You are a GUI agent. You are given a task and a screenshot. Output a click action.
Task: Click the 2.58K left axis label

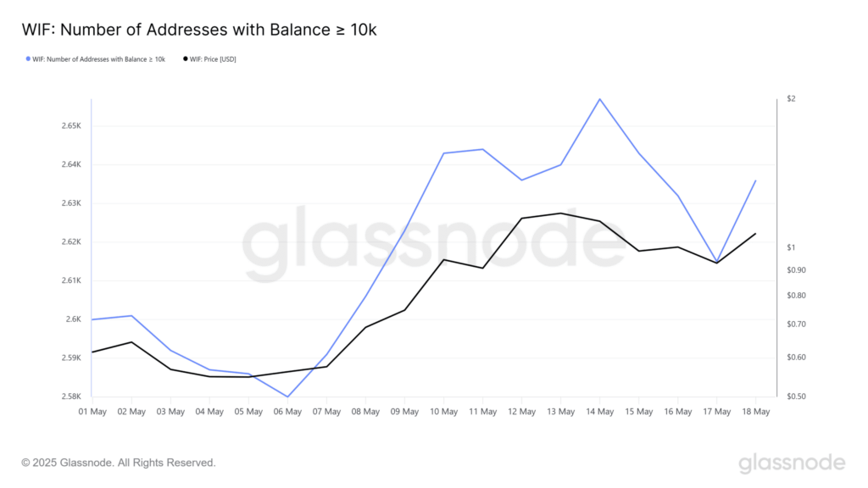(71, 396)
